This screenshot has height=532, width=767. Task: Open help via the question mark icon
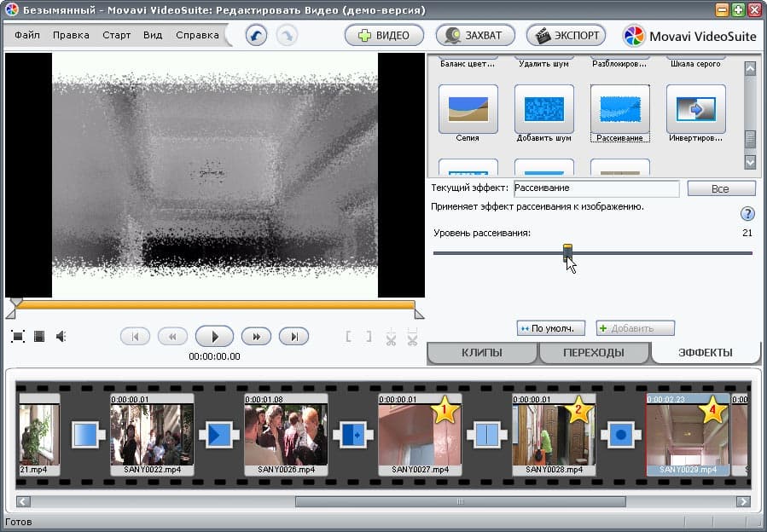point(747,214)
